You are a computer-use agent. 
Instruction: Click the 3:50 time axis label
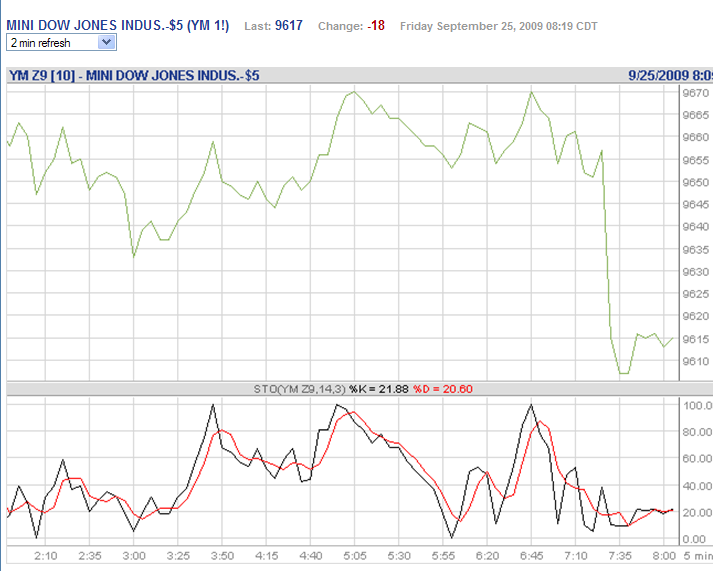tap(222, 556)
